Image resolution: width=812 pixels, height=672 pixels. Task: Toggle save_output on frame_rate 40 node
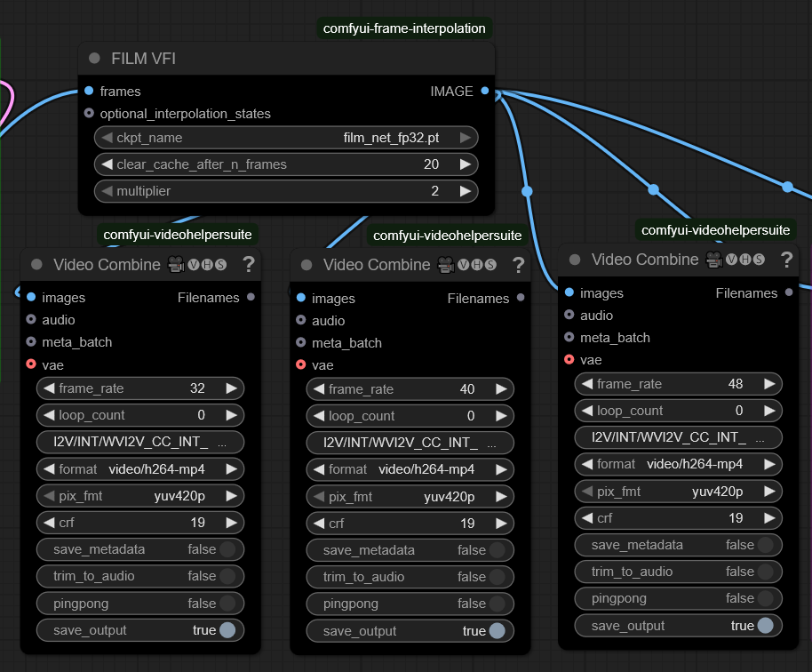point(410,630)
